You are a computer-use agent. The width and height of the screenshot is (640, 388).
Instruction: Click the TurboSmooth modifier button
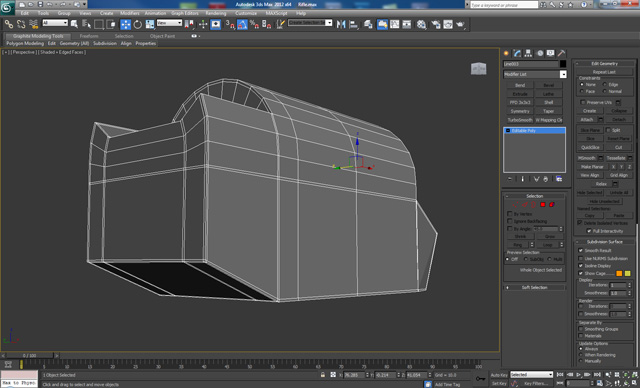(x=520, y=120)
